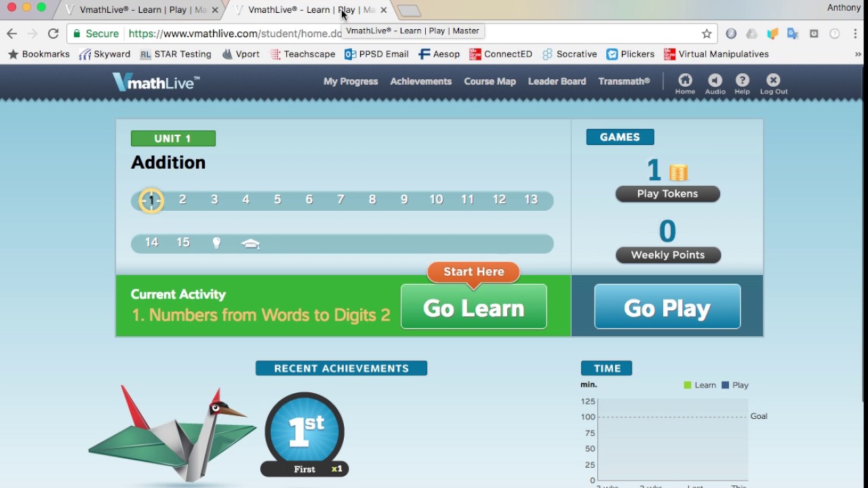Click the 1st First achievement badge
This screenshot has width=868, height=488.
[x=304, y=434]
